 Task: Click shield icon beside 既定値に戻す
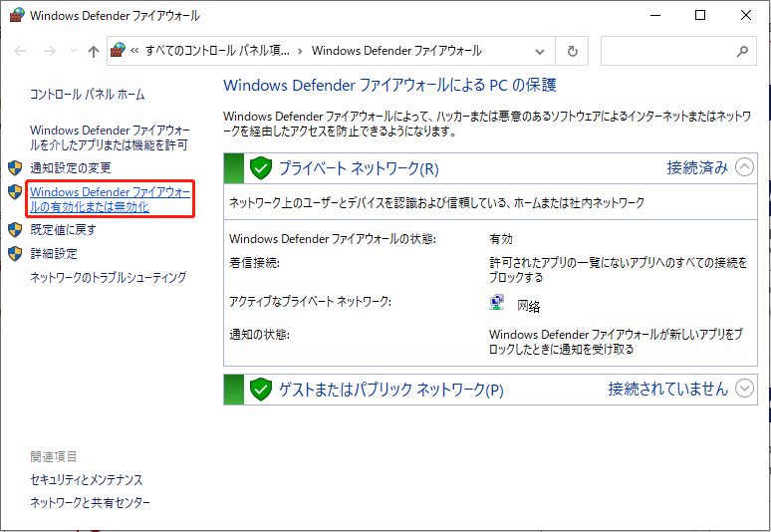click(x=15, y=229)
